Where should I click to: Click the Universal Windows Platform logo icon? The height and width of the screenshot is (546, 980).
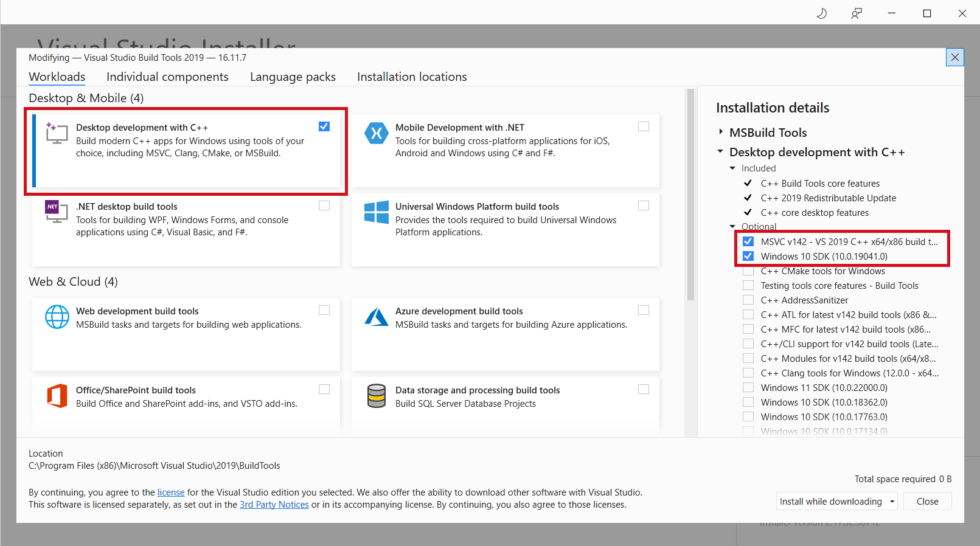pos(376,212)
